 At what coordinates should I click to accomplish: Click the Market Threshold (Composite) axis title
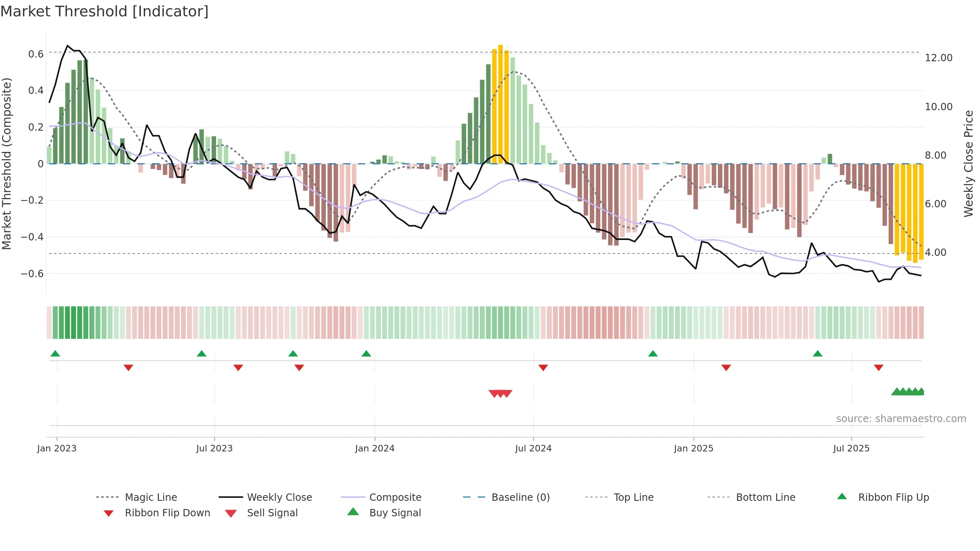(7, 164)
